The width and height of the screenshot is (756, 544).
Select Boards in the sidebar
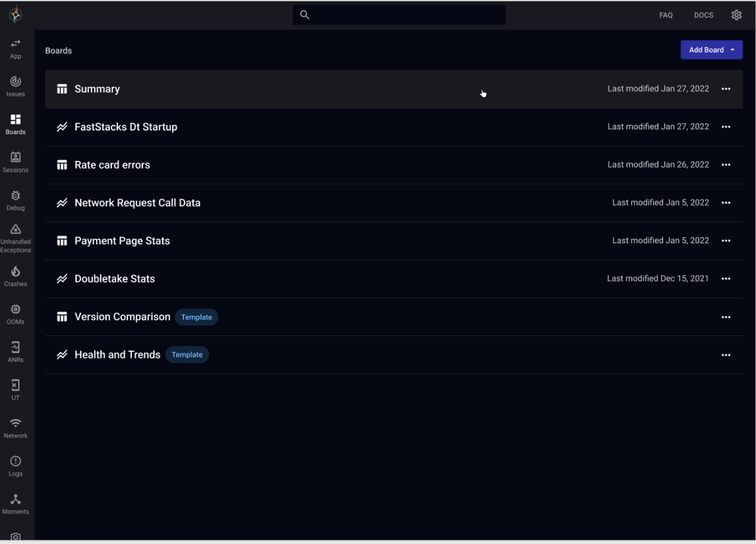tap(16, 124)
